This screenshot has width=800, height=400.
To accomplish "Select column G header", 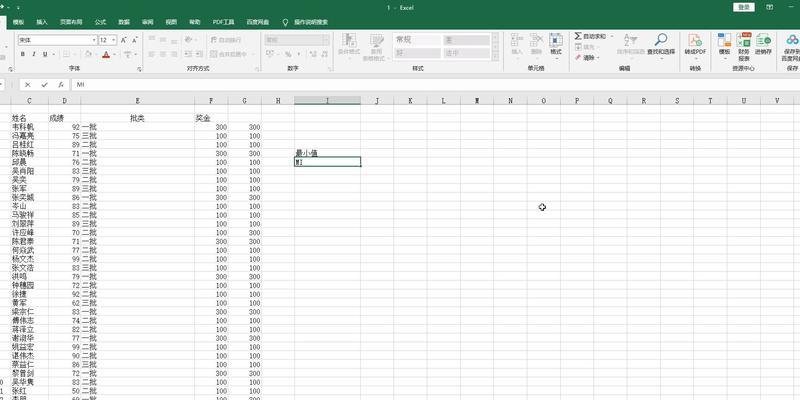I will pos(245,101).
